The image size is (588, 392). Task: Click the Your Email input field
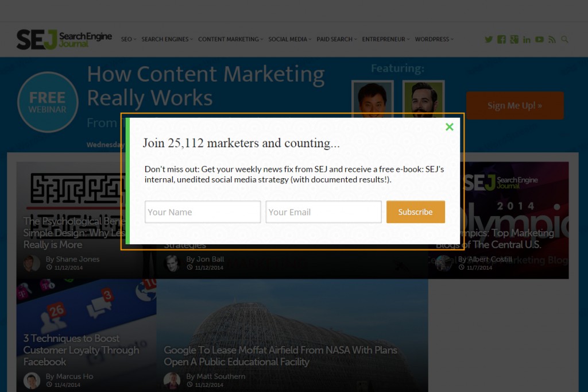pos(323,212)
